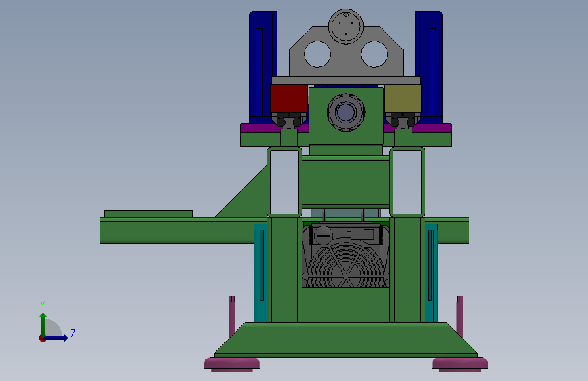Select the green trapezoid base plate
This screenshot has width=588, height=381.
point(346,340)
